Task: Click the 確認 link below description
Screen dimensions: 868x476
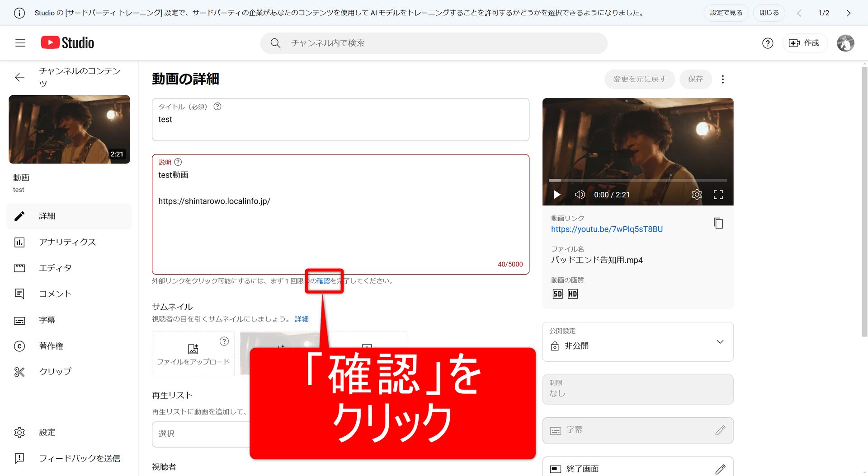Action: 323,281
